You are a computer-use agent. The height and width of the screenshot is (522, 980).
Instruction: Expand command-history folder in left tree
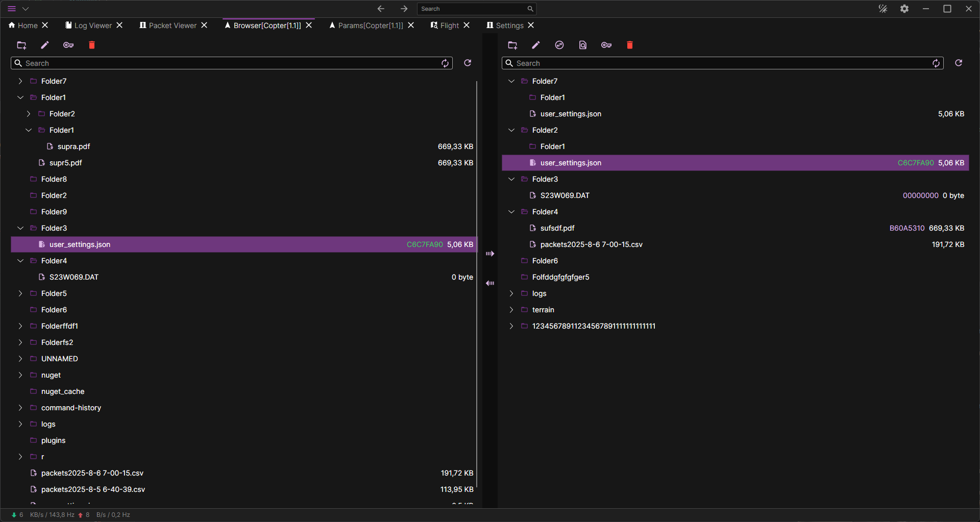[20, 408]
